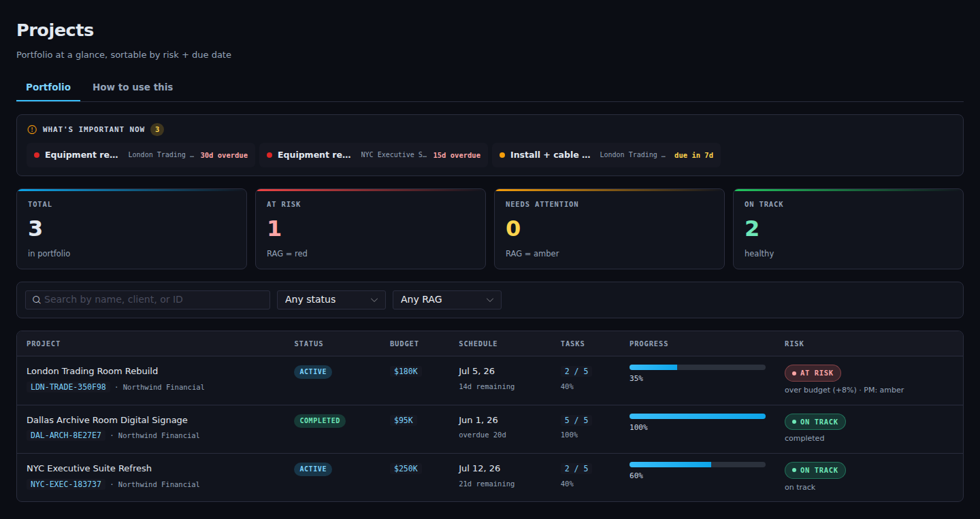Click the COMPLETED status badge

coord(320,421)
